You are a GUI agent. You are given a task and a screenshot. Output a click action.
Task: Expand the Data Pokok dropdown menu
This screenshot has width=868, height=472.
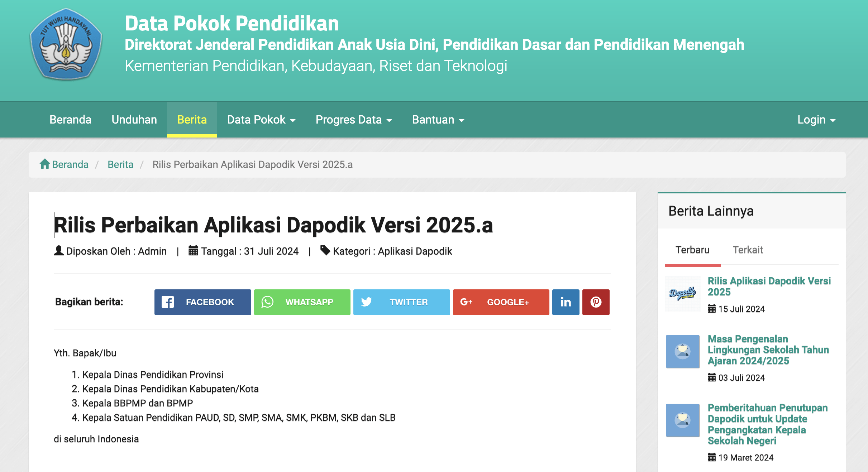coord(261,120)
